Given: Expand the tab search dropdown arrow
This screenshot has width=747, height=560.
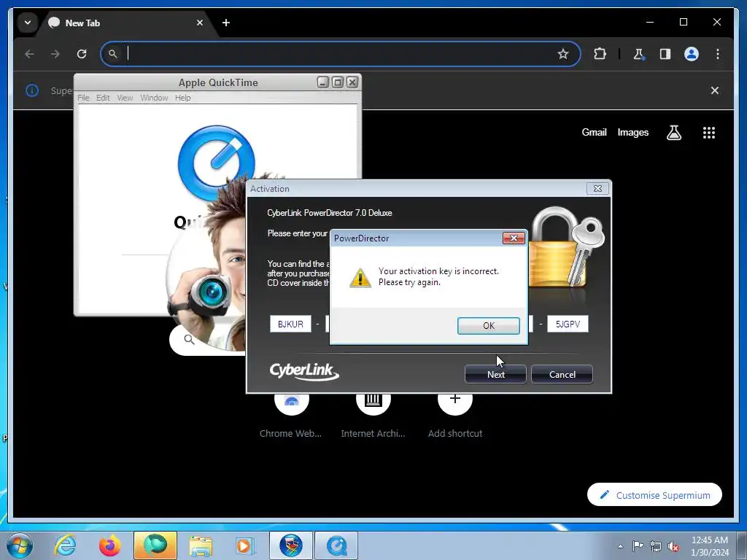Looking at the screenshot, I should pyautogui.click(x=28, y=23).
